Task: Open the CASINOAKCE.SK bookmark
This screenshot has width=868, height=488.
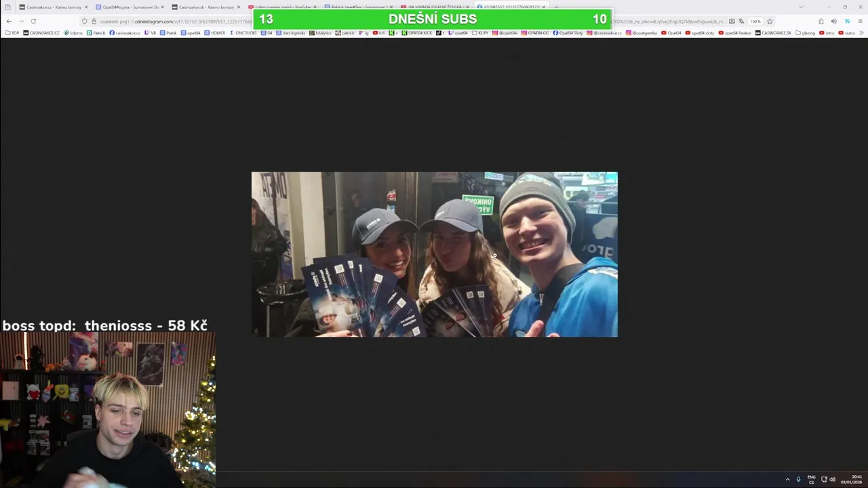Action: click(773, 33)
